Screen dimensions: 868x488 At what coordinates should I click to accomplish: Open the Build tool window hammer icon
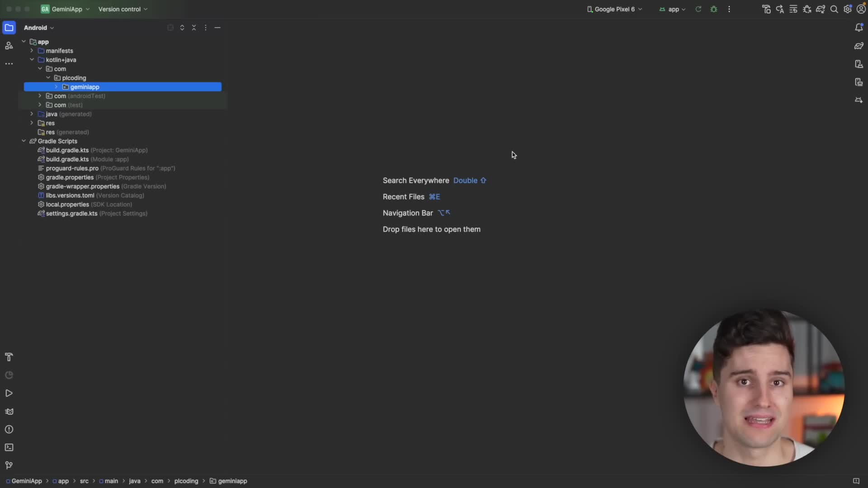pyautogui.click(x=9, y=357)
